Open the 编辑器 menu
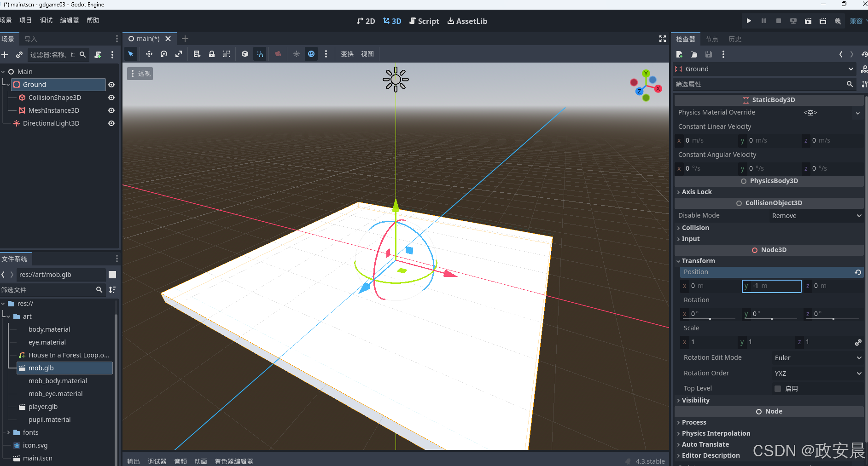 coord(70,20)
